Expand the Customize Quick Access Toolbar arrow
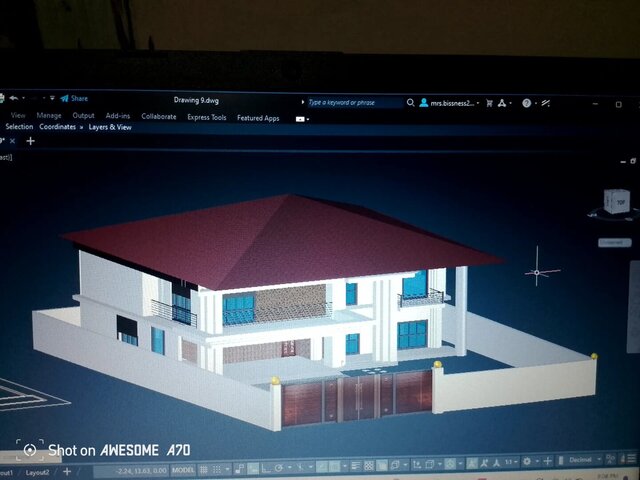Viewport: 640px width, 480px height. [52, 98]
